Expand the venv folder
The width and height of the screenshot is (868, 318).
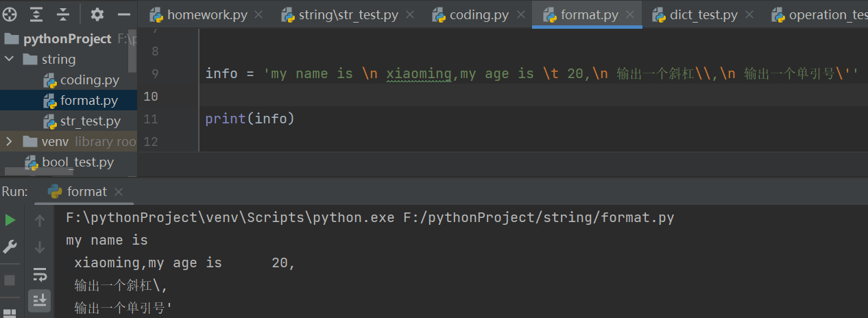click(10, 142)
